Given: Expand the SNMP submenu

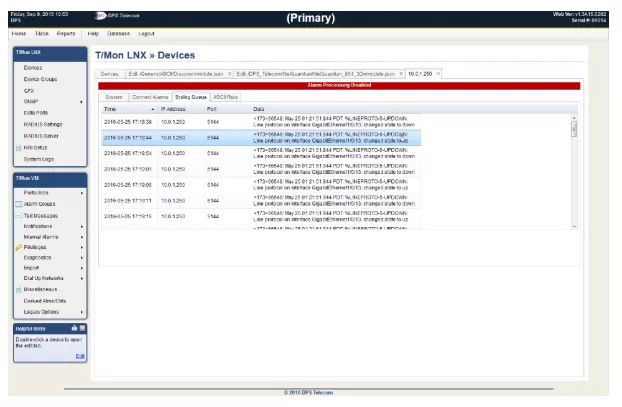Looking at the screenshot, I should (83, 101).
